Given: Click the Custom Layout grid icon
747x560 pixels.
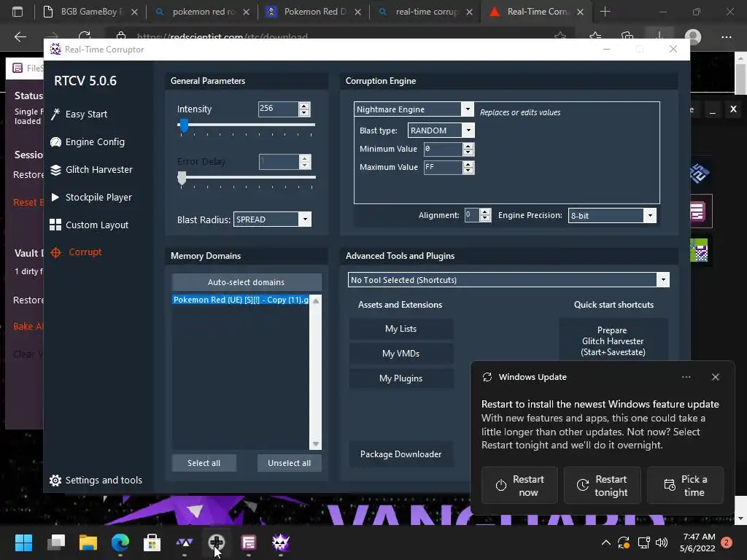Looking at the screenshot, I should coord(55,225).
